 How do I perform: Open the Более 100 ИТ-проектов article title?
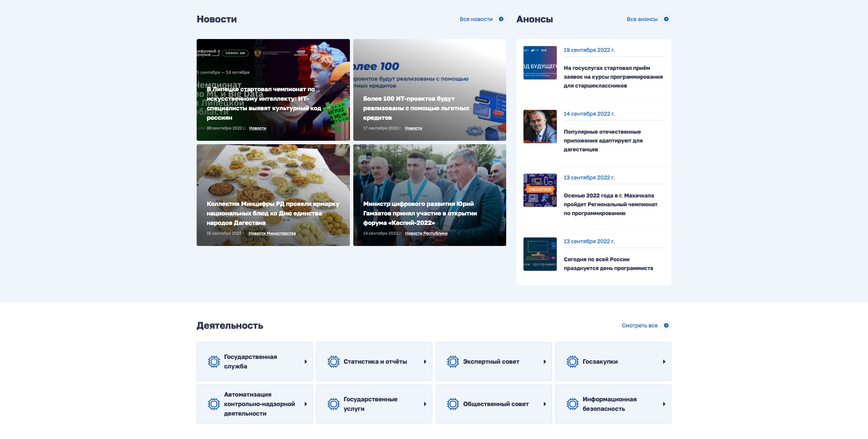(416, 108)
